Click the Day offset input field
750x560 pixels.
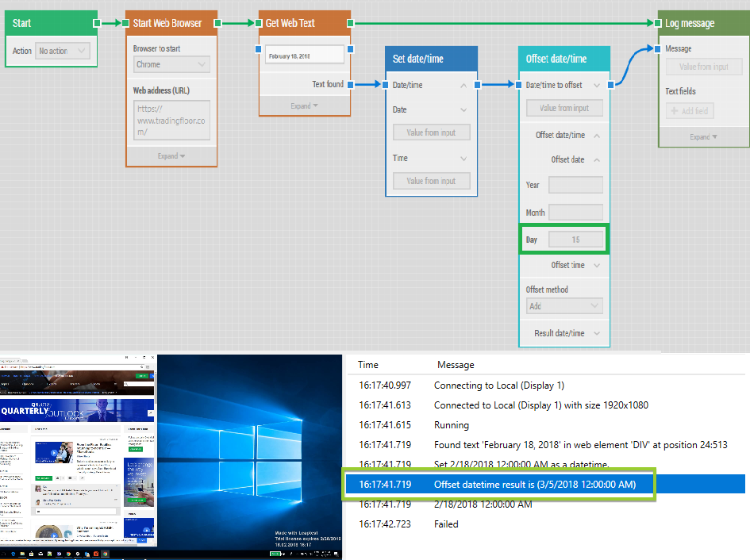point(575,240)
